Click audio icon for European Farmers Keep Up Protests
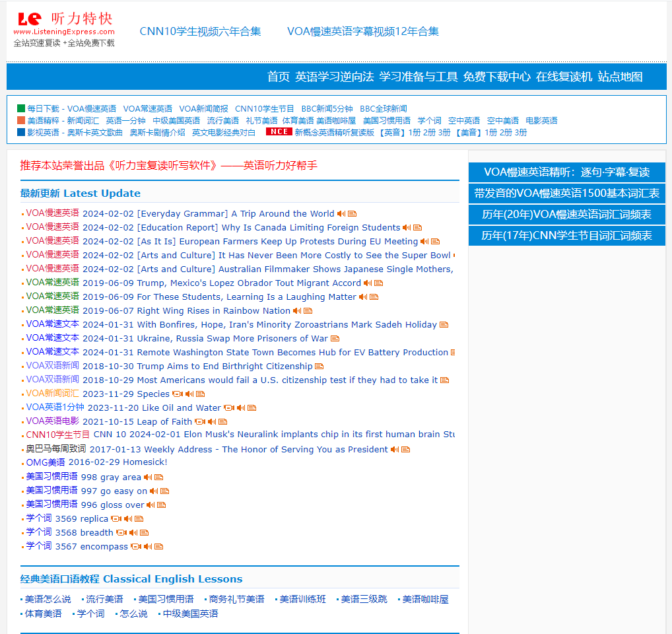The height and width of the screenshot is (634, 672). point(424,242)
